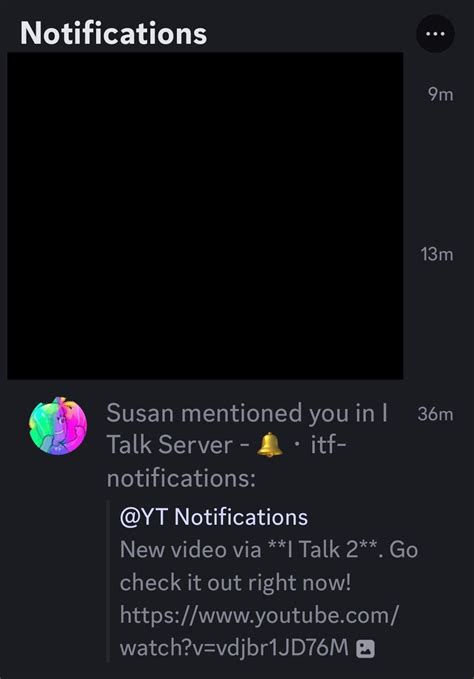This screenshot has height=679, width=474.
Task: Click the 13m timestamp
Action: click(437, 254)
